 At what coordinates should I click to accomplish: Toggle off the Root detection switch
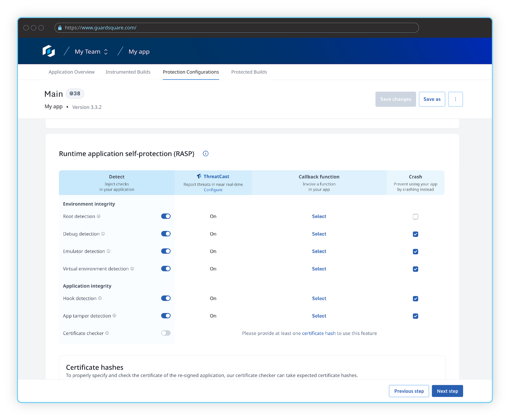point(166,216)
